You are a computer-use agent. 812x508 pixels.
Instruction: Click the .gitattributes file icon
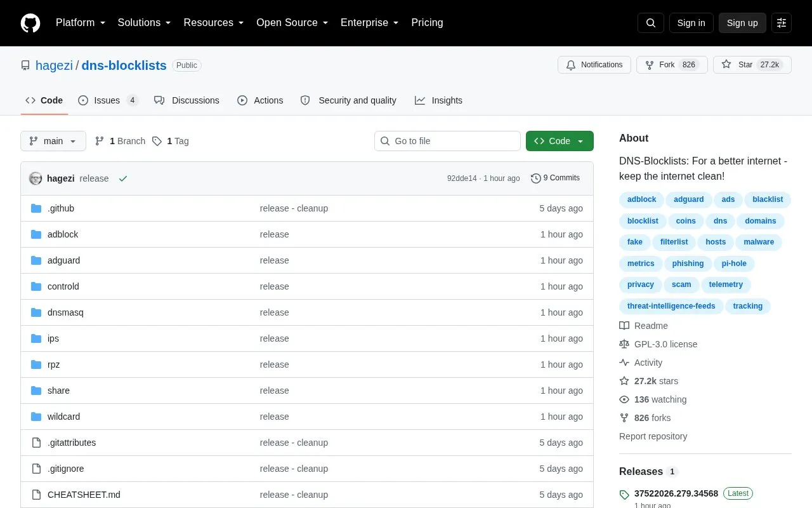(36, 443)
